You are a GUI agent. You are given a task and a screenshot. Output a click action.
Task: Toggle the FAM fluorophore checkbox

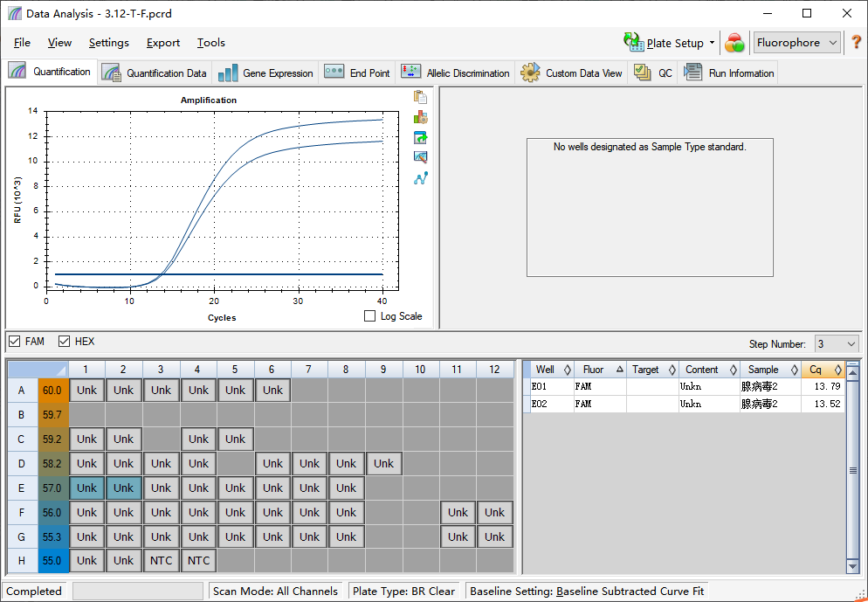pos(15,341)
